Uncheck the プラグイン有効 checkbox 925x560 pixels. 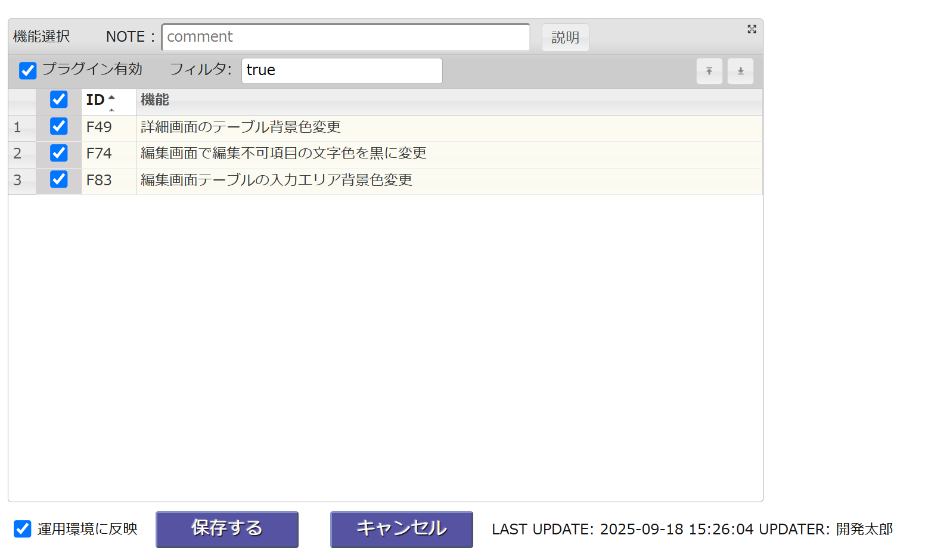(28, 70)
